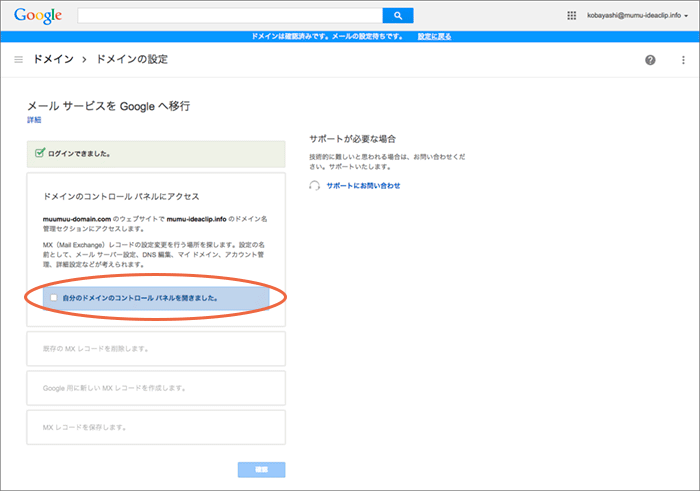Open the kobayashi account dropdown

637,16
